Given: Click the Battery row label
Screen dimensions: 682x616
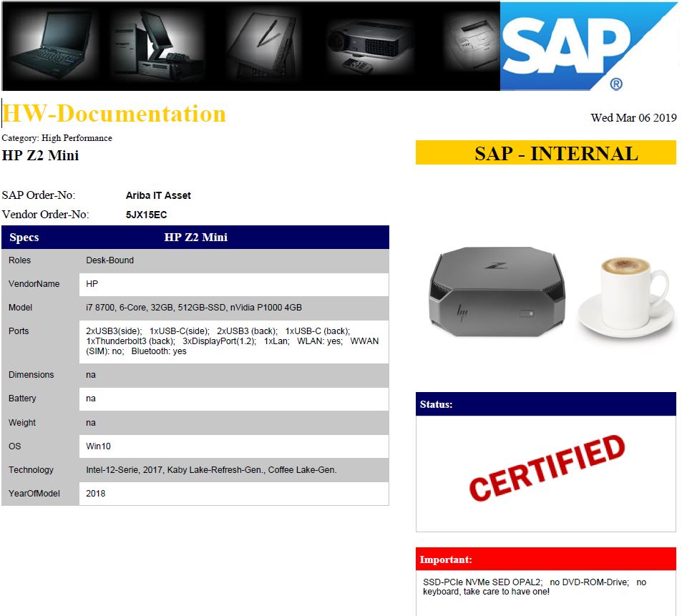Looking at the screenshot, I should (x=22, y=399).
